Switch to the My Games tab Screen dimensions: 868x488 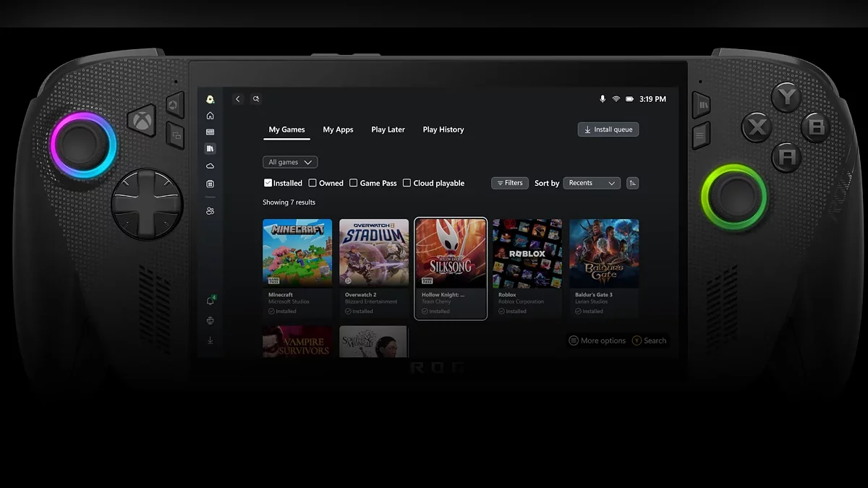[x=286, y=129]
